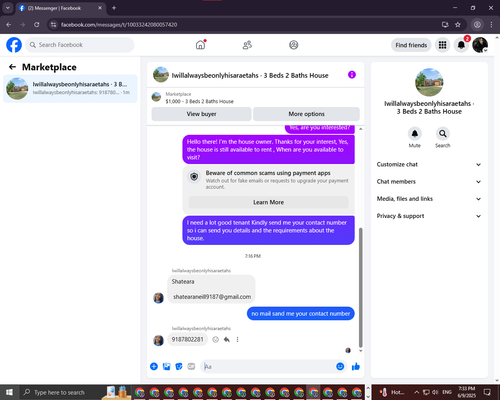Click the More options button
The image size is (500, 400).
click(x=306, y=114)
